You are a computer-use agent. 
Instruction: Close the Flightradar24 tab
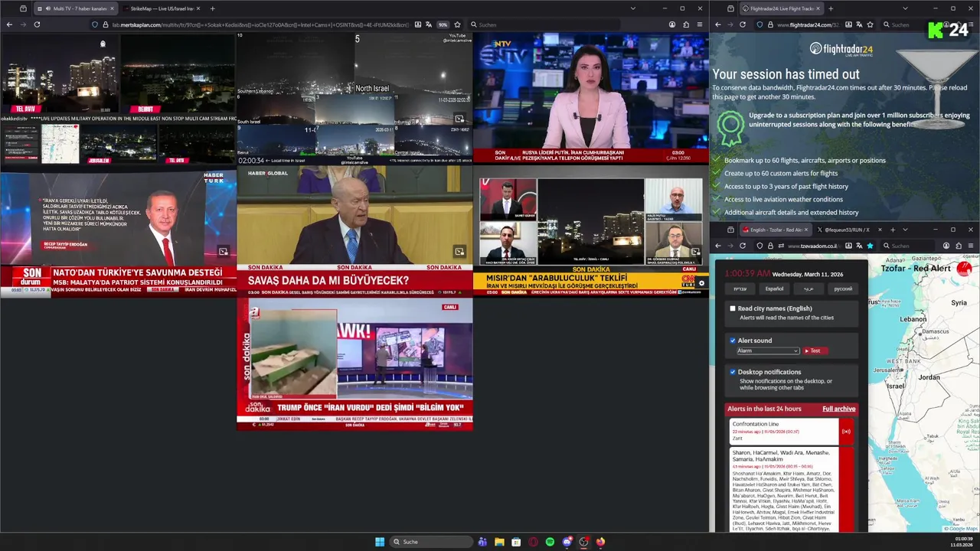click(817, 8)
